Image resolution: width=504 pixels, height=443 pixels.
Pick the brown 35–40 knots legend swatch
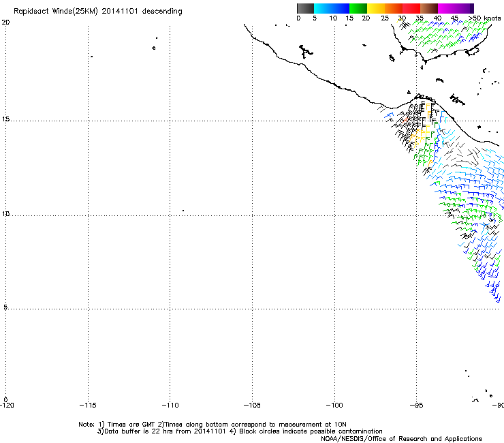[x=429, y=8]
